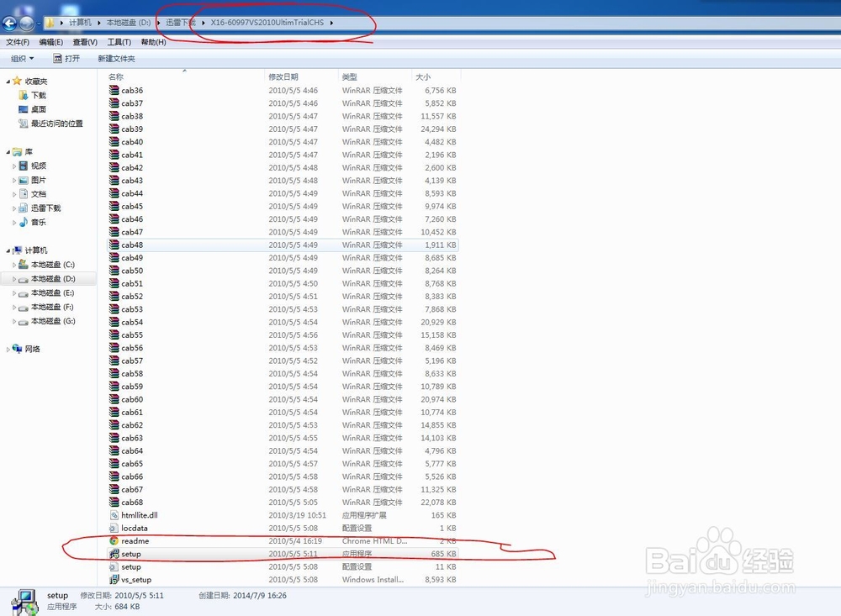Click the Favorites star icon in sidebar
Image resolution: width=841 pixels, height=616 pixels.
tap(17, 81)
